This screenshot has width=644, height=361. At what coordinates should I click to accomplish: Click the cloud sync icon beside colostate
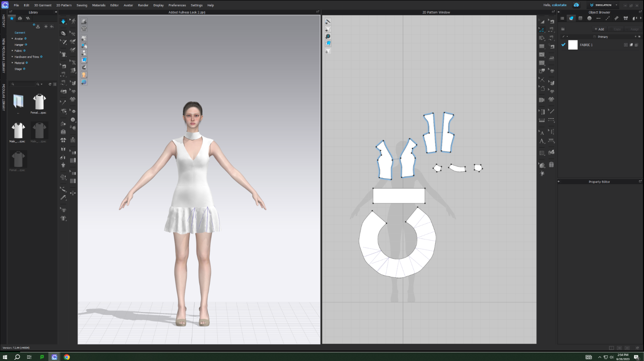pos(576,5)
